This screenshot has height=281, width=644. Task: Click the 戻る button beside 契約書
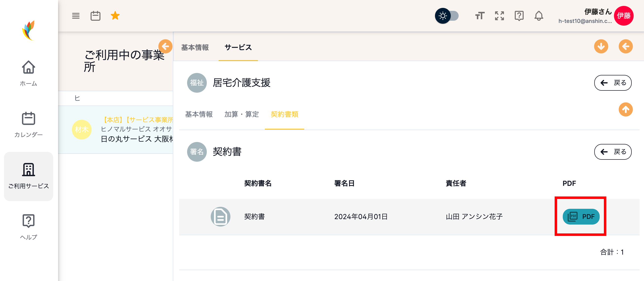(x=612, y=152)
